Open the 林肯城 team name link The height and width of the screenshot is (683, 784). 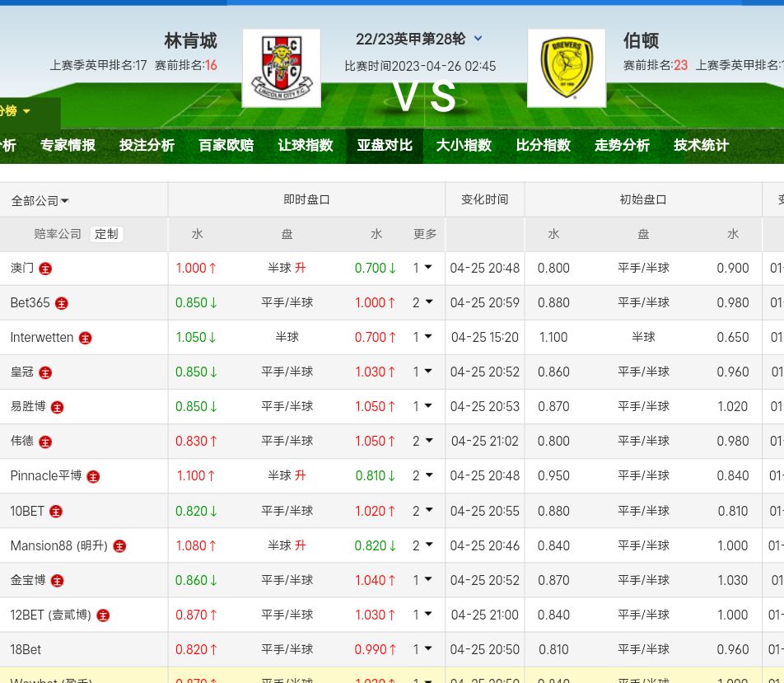[190, 40]
